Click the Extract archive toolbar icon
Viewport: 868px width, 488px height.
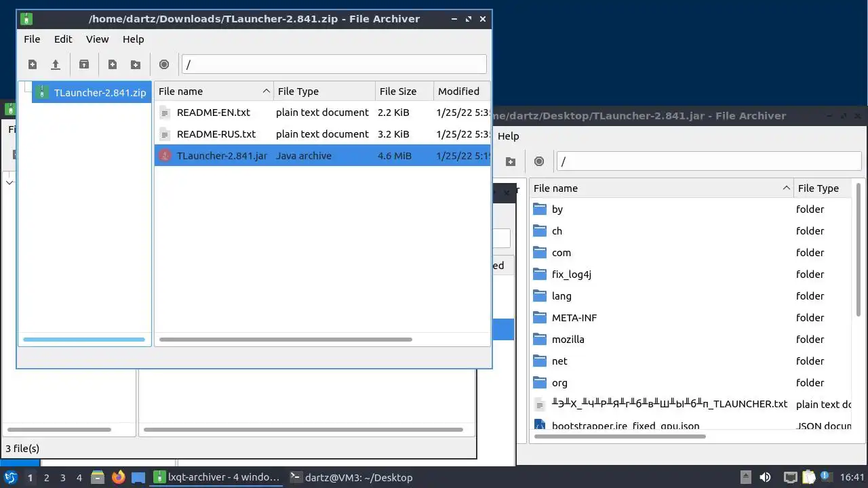(x=84, y=64)
